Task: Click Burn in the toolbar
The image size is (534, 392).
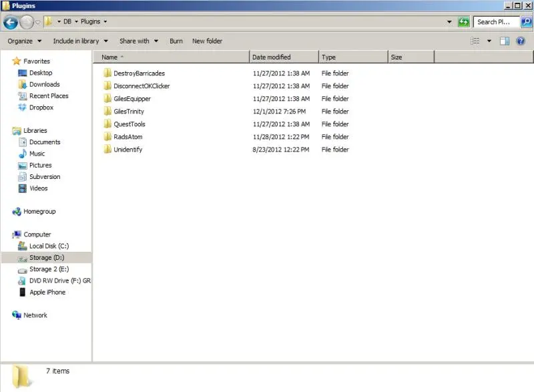Action: pyautogui.click(x=176, y=41)
